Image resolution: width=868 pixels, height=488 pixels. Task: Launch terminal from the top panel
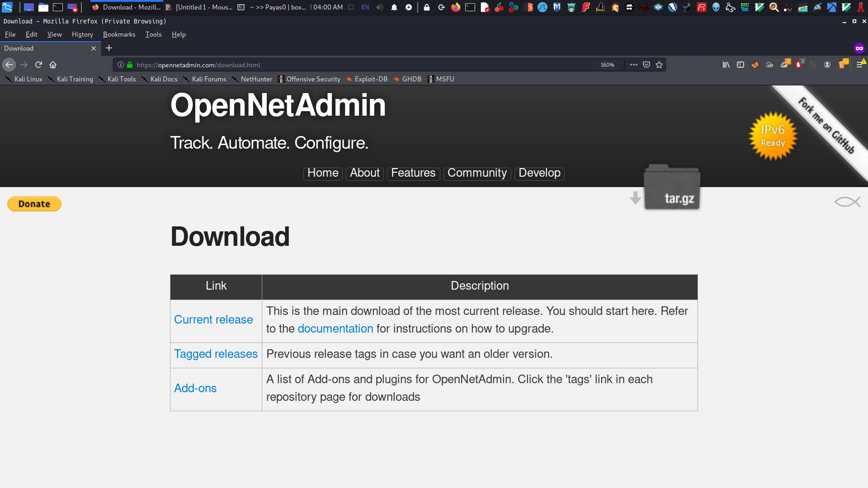coord(58,7)
